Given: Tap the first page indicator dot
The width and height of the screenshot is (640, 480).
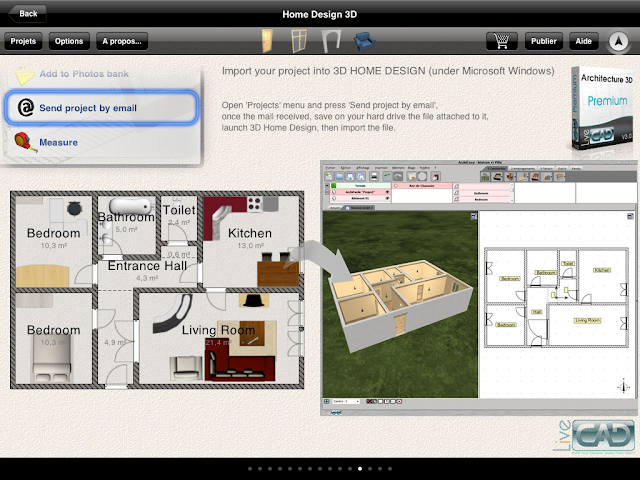Looking at the screenshot, I should tap(250, 469).
